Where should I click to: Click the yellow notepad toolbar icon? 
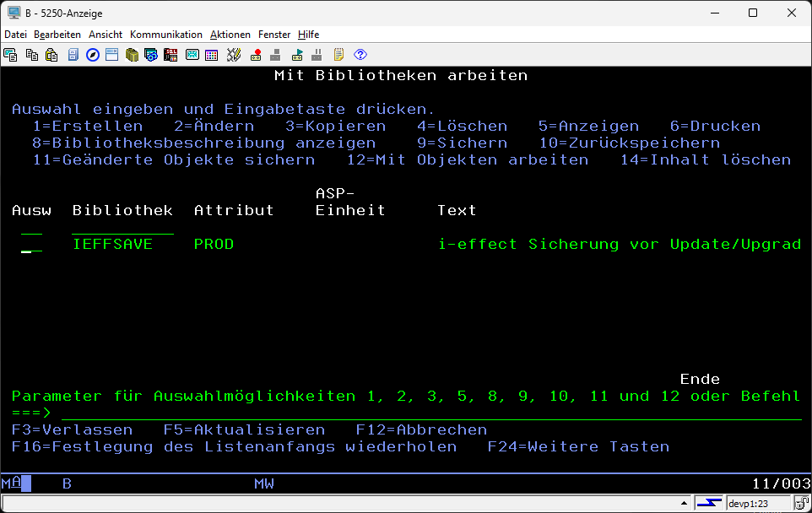click(x=338, y=55)
